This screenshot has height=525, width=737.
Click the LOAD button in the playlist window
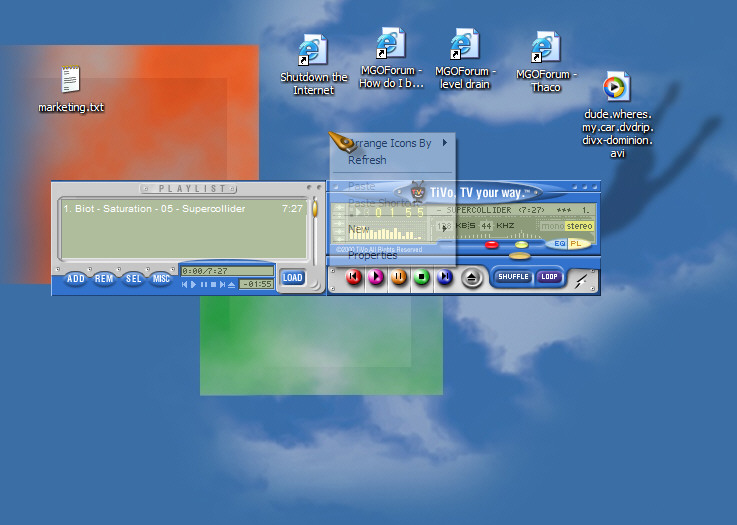pos(292,278)
